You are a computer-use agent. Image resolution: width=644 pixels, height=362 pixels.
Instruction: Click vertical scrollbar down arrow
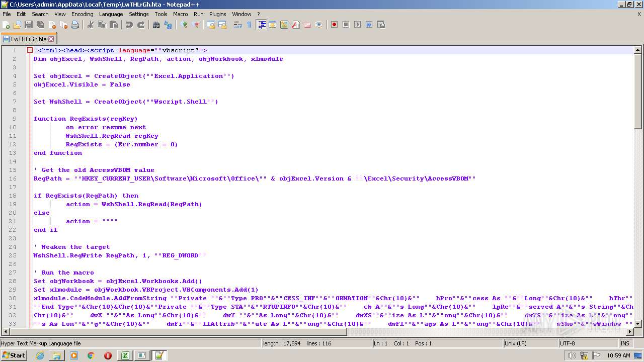tap(638, 323)
